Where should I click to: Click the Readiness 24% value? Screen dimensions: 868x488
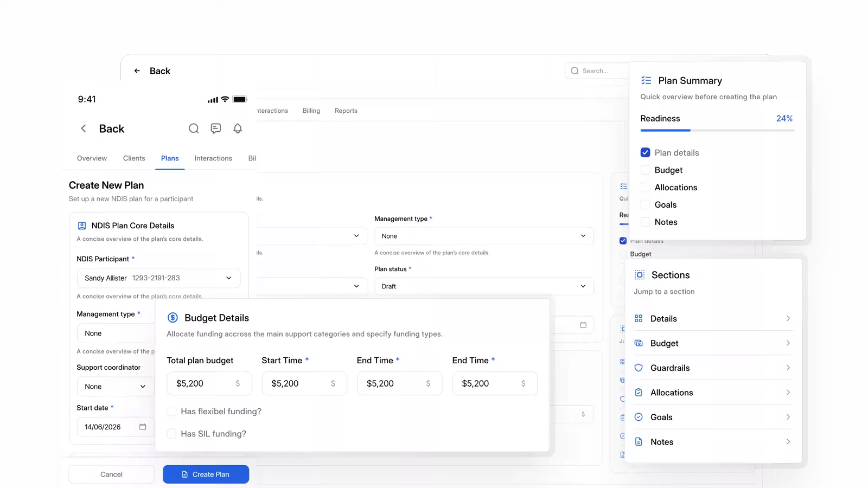(784, 118)
